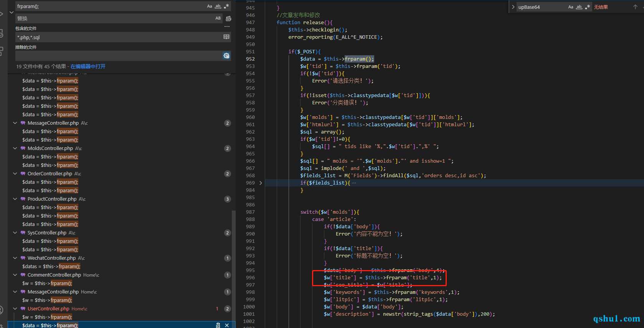
Task: Click the $sql = implode(' and ',$sql); line
Action: (343, 168)
